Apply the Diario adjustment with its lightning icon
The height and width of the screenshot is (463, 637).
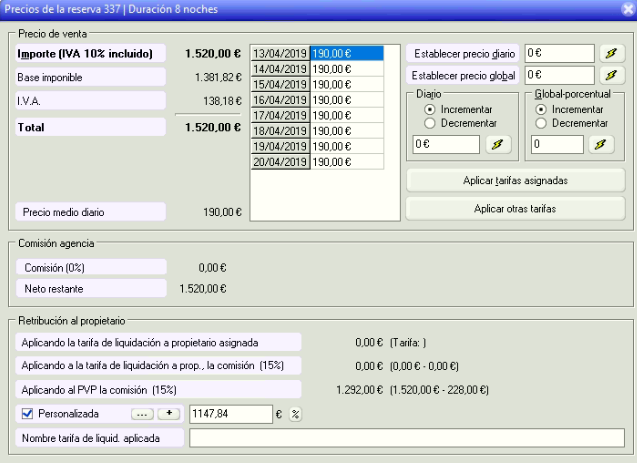point(497,145)
